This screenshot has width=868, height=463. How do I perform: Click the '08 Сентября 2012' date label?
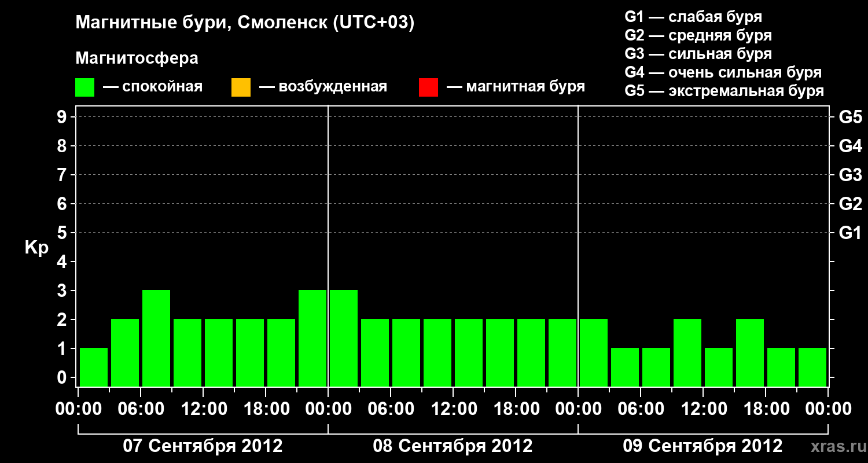pos(453,446)
